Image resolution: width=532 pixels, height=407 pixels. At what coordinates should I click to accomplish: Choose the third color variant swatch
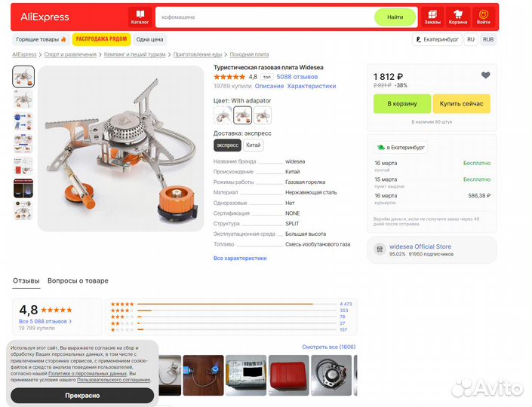[x=263, y=115]
